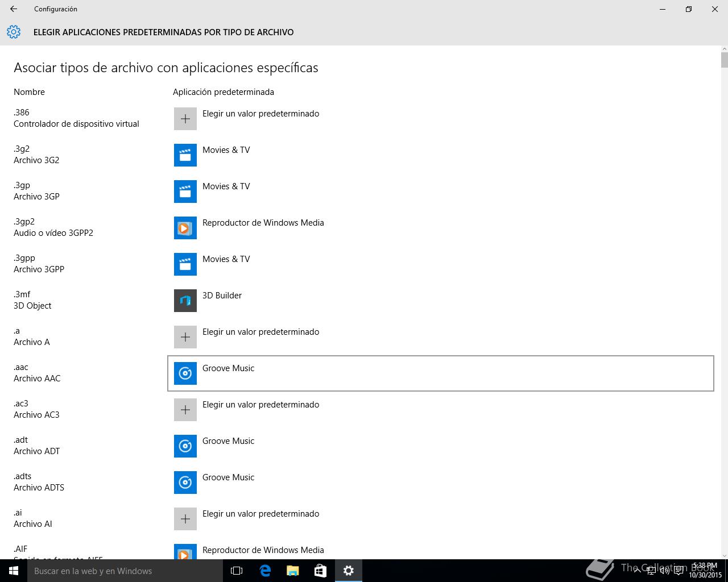Click the 3D Builder icon for .3mf

185,301
